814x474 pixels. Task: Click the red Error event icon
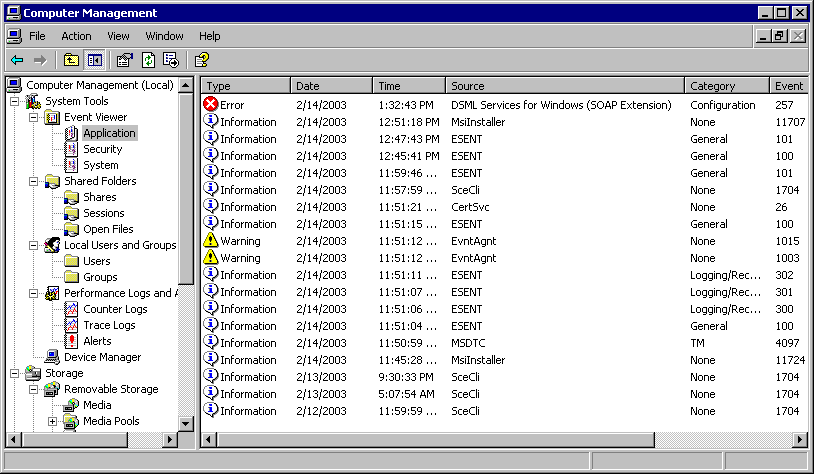coord(210,104)
